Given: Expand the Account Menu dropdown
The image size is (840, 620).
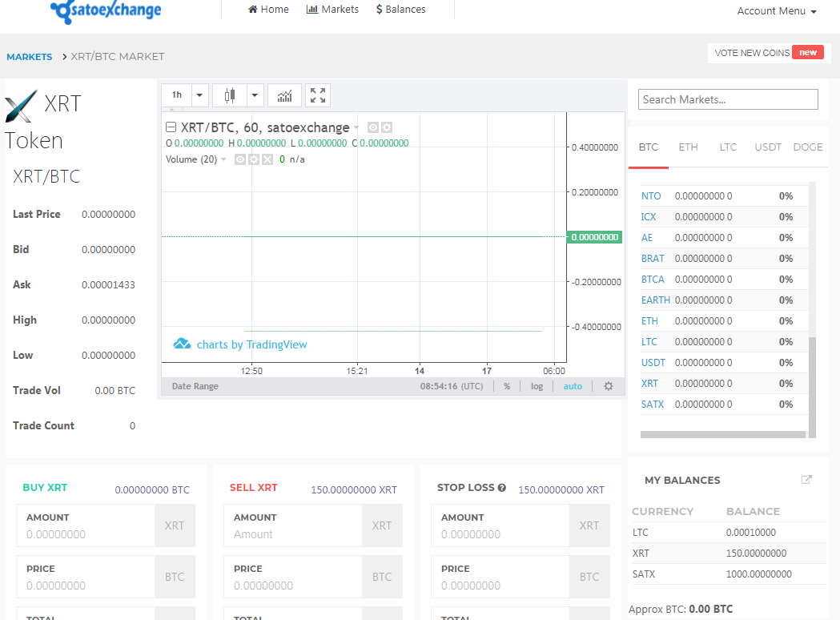Looking at the screenshot, I should (x=777, y=10).
